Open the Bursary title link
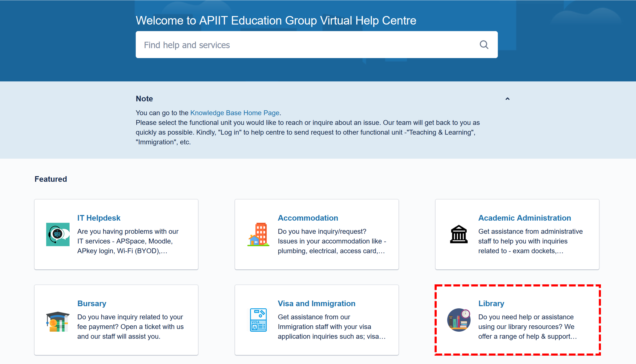The height and width of the screenshot is (364, 636). tap(92, 304)
